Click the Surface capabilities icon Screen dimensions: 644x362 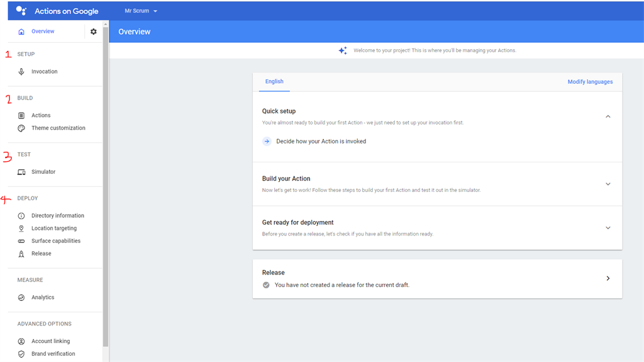pos(21,241)
